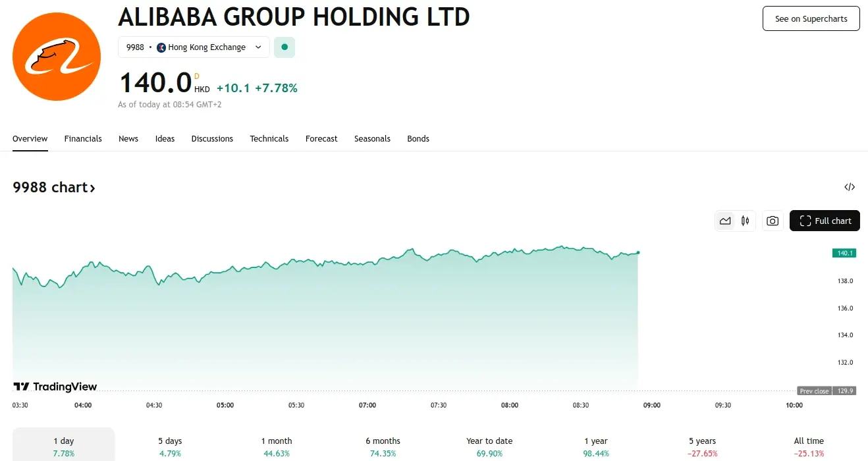This screenshot has width=868, height=461.
Task: Switch to area line chart style
Action: (x=725, y=221)
